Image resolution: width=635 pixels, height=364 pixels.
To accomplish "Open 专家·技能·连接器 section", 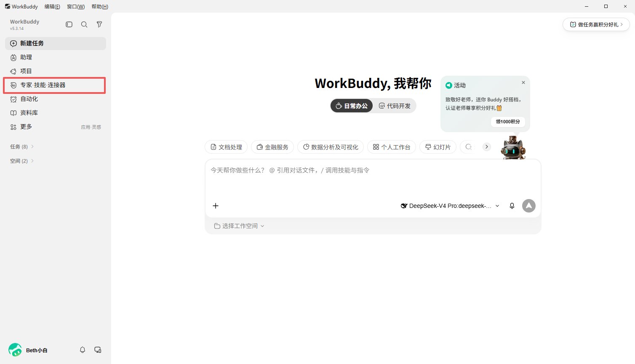I will (56, 85).
